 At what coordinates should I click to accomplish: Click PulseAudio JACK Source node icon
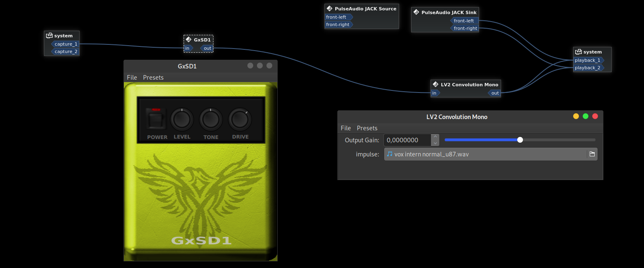[x=329, y=8]
